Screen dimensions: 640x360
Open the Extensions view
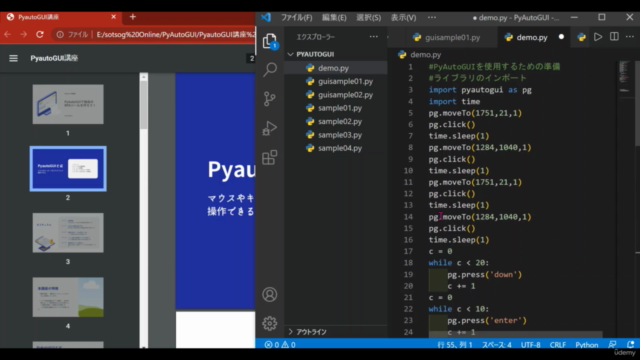point(269,158)
